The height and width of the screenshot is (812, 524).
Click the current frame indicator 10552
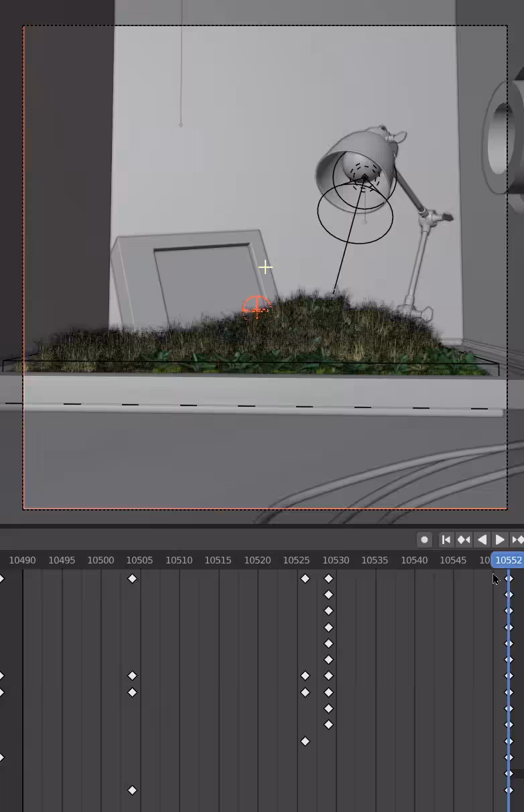pos(508,560)
